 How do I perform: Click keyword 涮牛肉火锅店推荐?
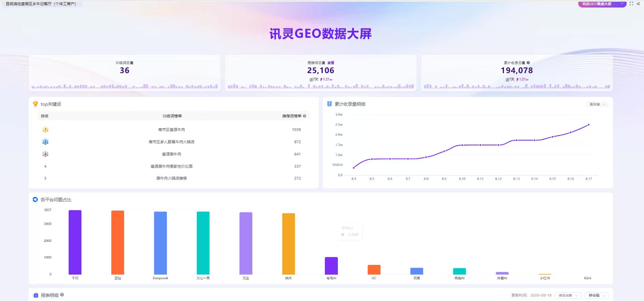[x=172, y=178]
